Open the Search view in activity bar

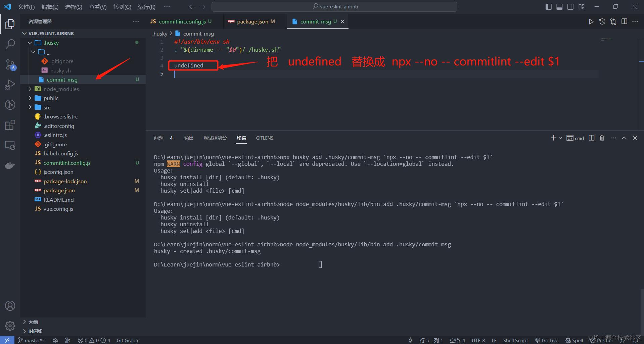point(10,44)
